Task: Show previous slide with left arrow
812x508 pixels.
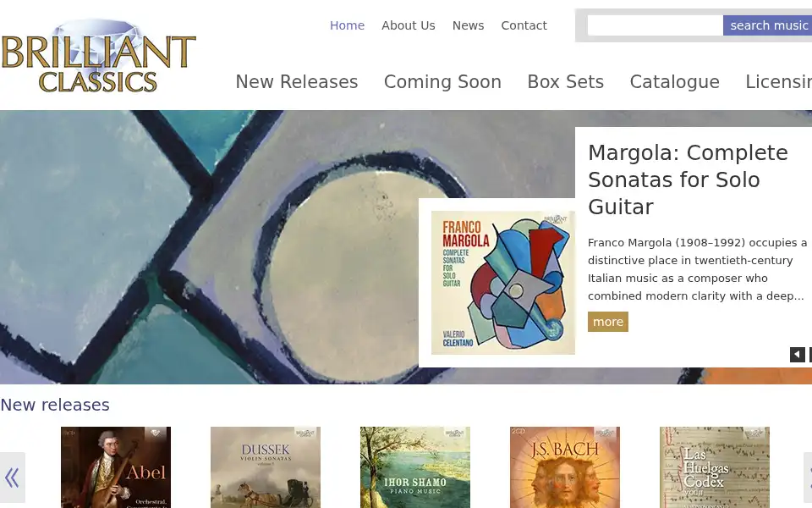Action: point(797,355)
